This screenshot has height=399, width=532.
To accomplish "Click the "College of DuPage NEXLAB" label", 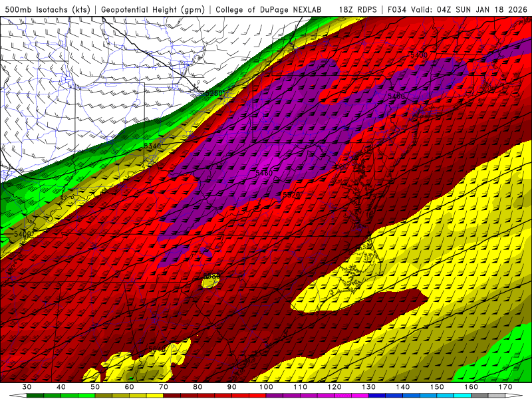I will click(x=269, y=9).
